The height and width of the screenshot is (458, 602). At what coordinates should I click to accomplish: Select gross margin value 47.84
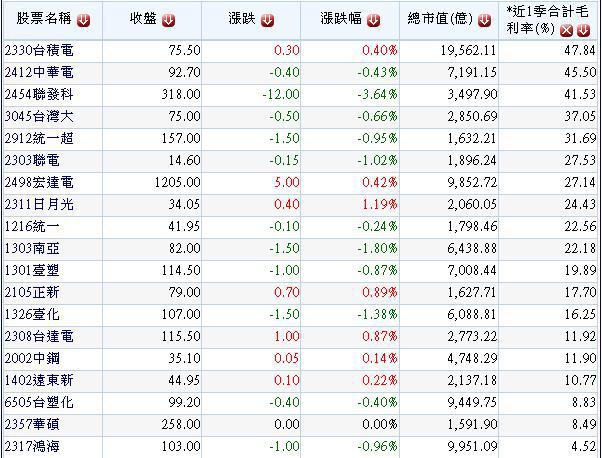pos(580,50)
